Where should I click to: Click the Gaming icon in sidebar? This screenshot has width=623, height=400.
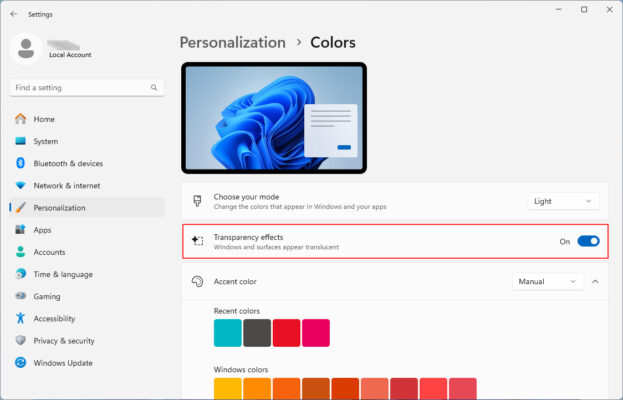point(20,296)
